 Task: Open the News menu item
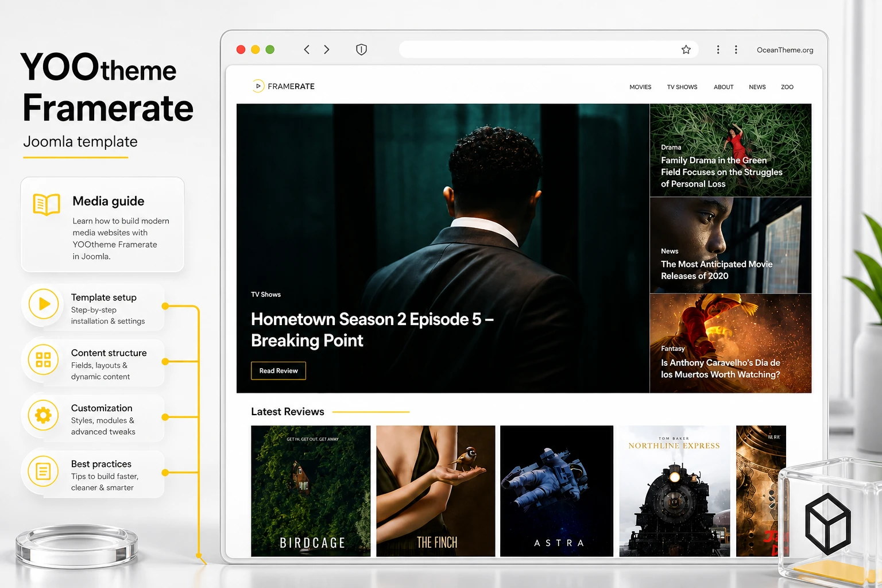[757, 87]
